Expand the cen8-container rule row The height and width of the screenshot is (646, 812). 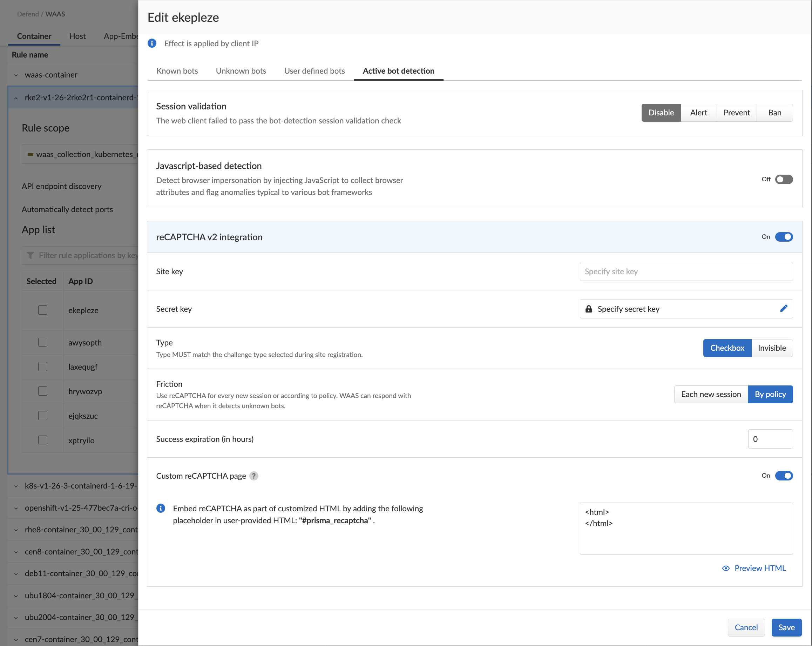(16, 552)
